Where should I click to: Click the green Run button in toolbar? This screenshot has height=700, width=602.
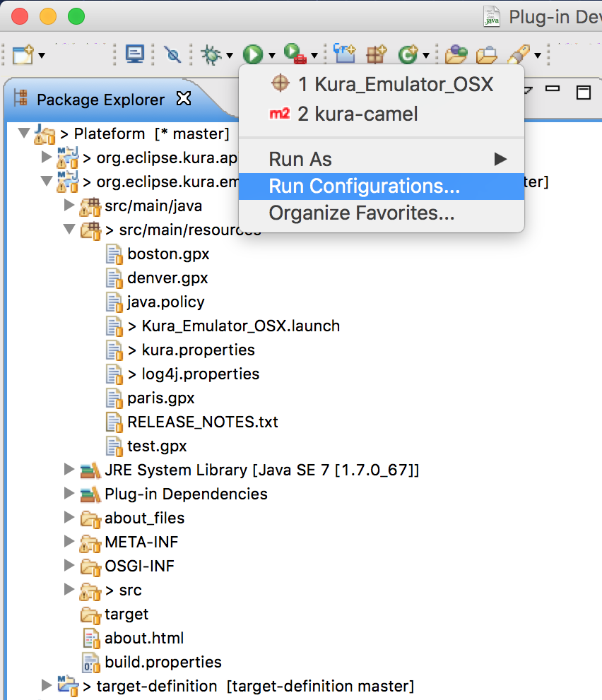pos(252,54)
